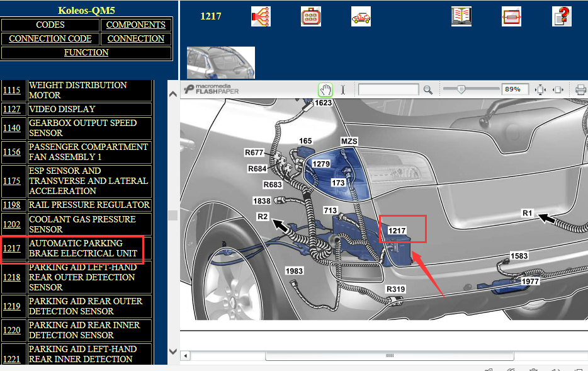Open component code 1202 link

click(11, 224)
